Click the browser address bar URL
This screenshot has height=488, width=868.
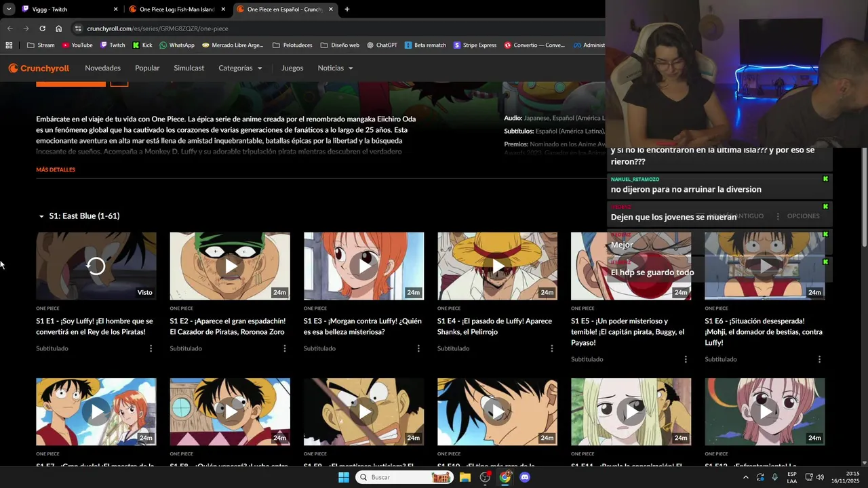click(x=157, y=28)
